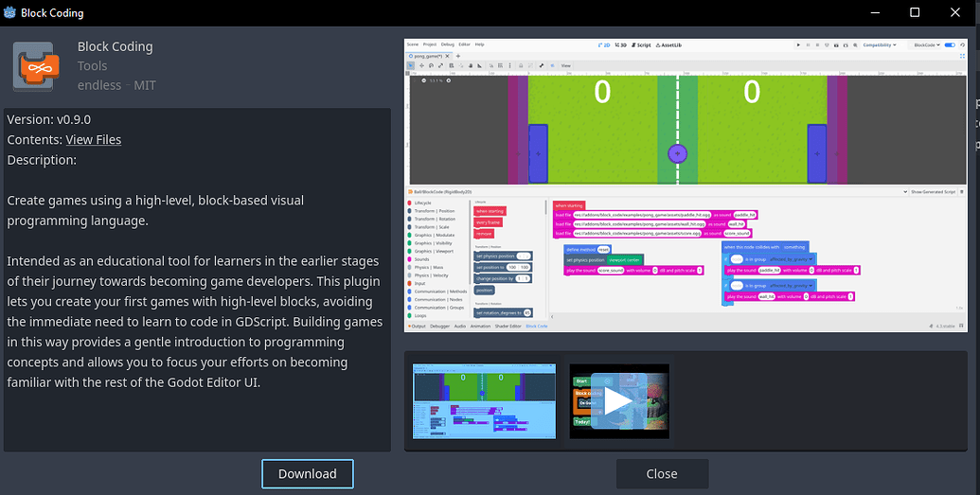Image resolution: width=980 pixels, height=495 pixels.
Task: Play the video preview thumbnail
Action: tap(619, 401)
